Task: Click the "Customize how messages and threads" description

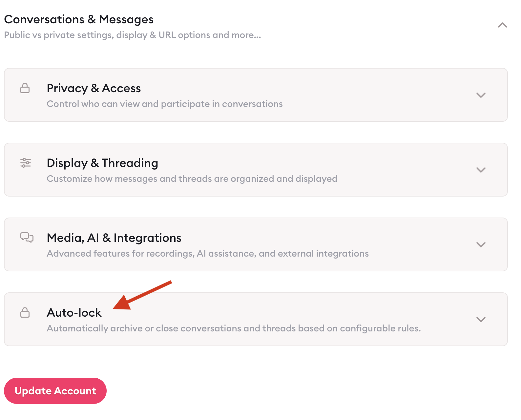Action: pyautogui.click(x=192, y=179)
